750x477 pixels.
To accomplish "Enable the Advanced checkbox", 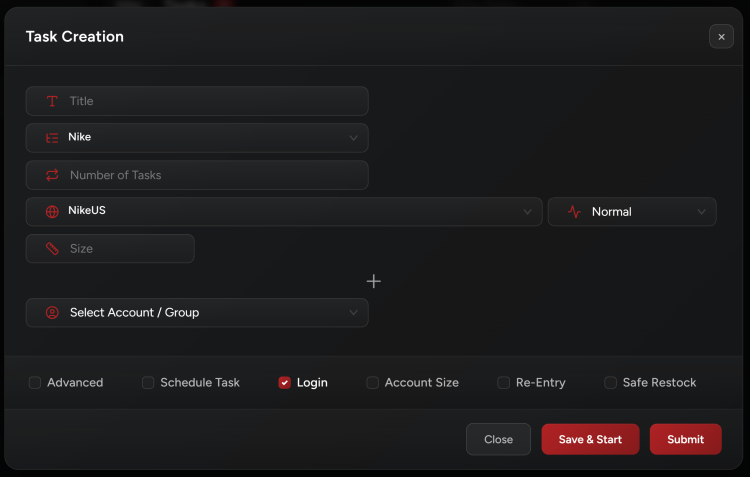I will click(x=35, y=383).
